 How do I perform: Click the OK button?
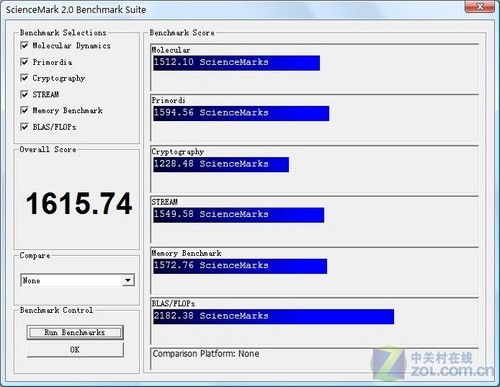coord(75,350)
